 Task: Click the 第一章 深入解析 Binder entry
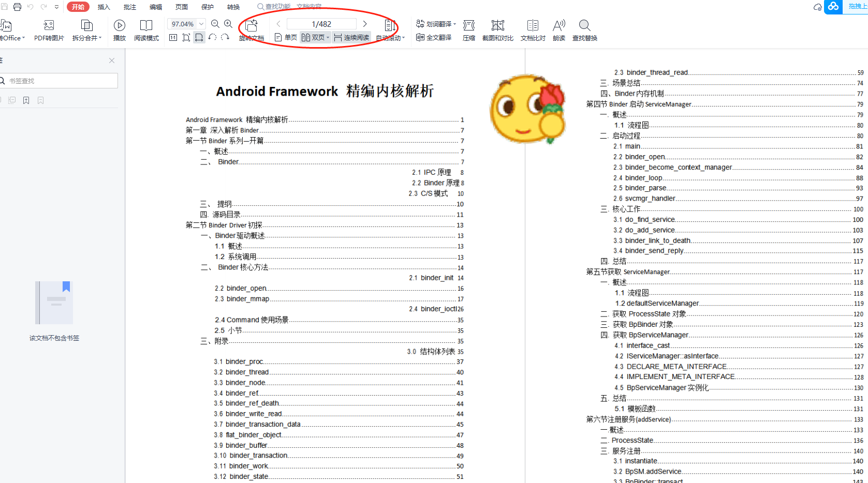pos(325,130)
